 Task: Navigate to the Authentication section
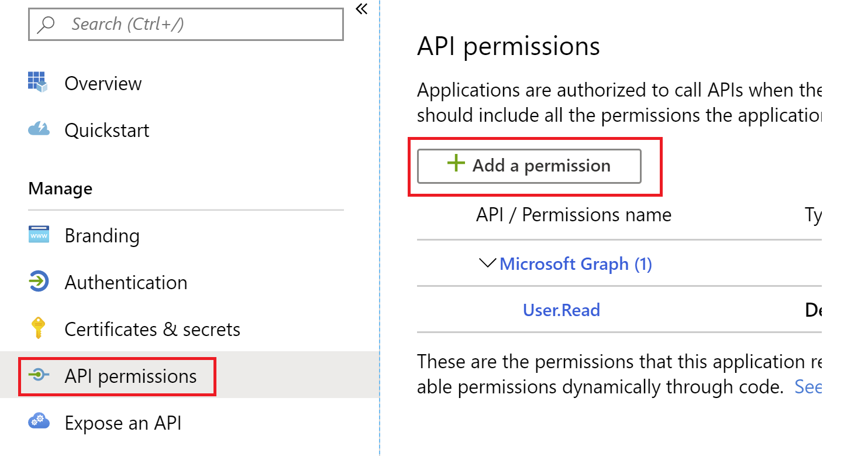(125, 282)
